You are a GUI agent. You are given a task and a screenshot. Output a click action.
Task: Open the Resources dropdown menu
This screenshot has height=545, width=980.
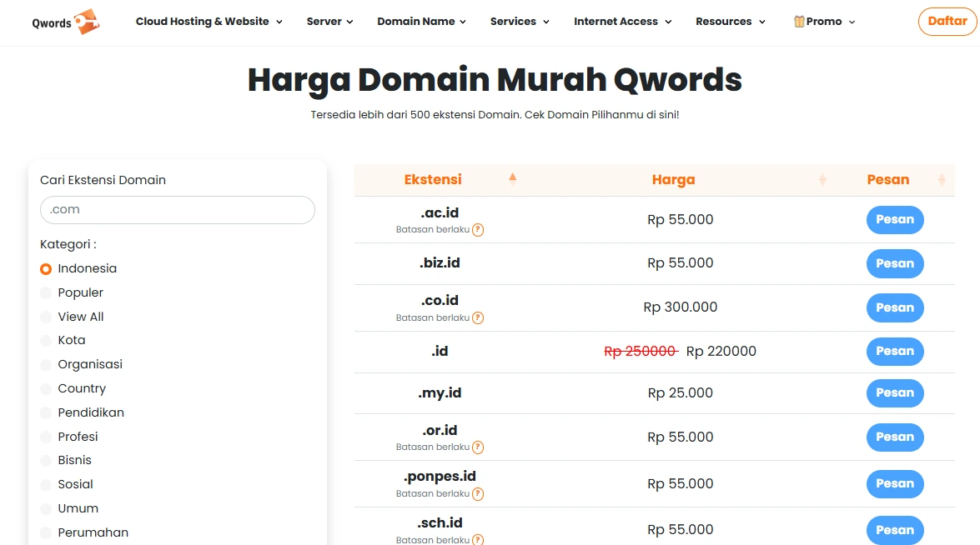731,22
